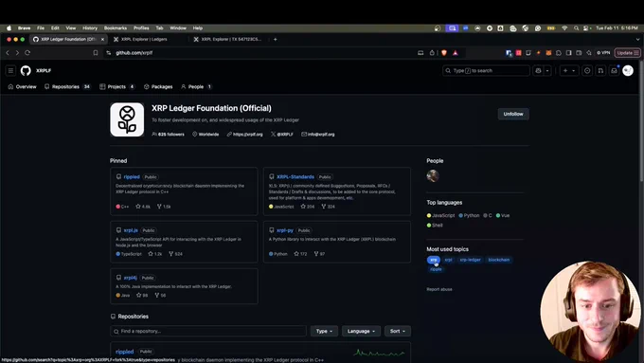Open the Pull requests icon in header
This screenshot has width=644, height=363.
tap(600, 71)
